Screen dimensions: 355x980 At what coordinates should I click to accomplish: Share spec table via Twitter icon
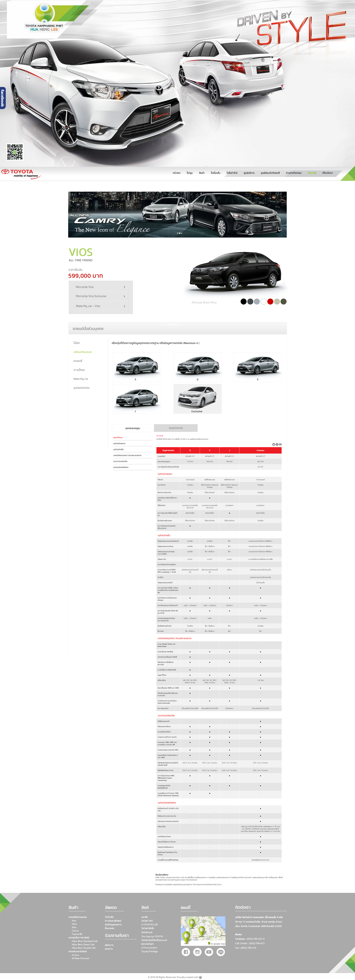274,444
